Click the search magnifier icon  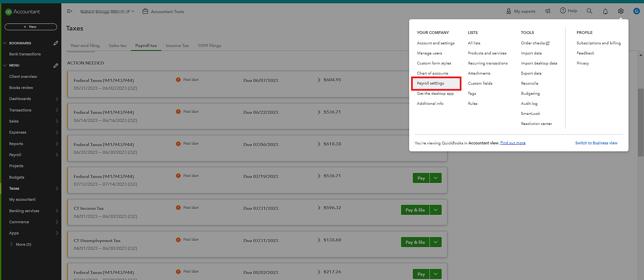590,11
